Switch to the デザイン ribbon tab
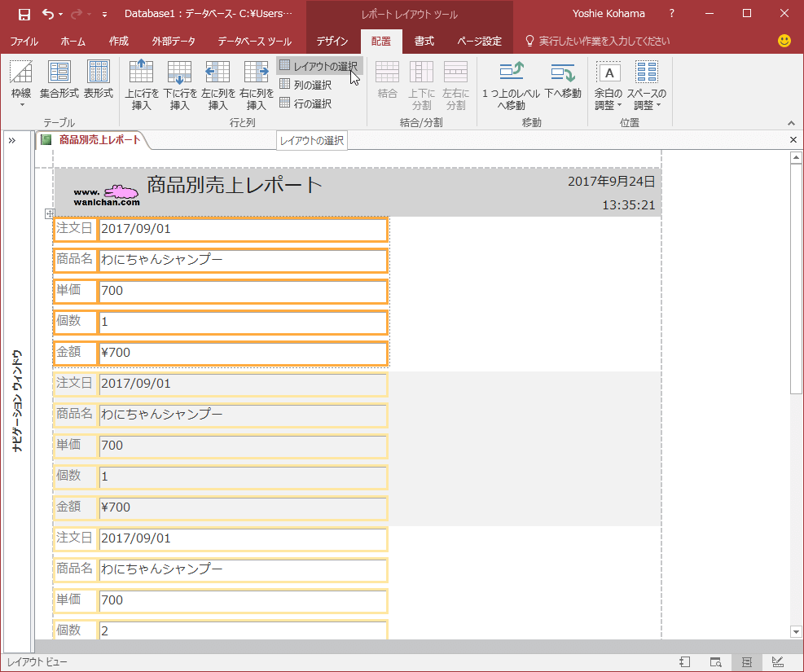This screenshot has height=672, width=804. click(x=332, y=41)
